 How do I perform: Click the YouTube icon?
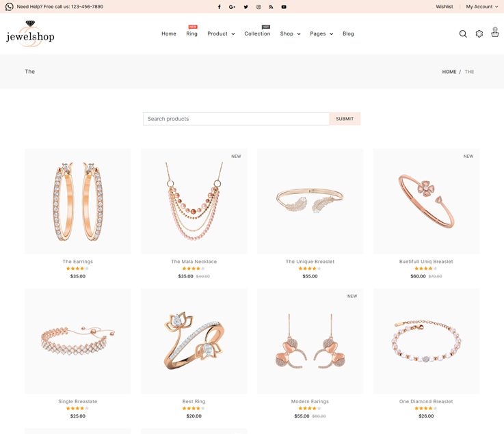click(284, 7)
